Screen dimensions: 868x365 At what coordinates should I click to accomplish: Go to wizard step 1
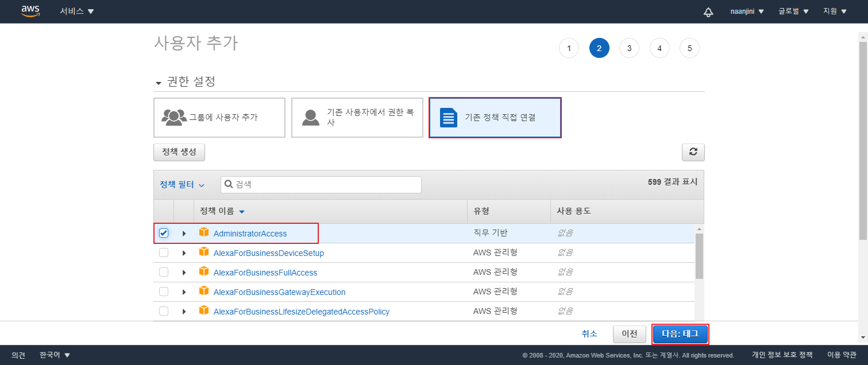click(x=569, y=48)
